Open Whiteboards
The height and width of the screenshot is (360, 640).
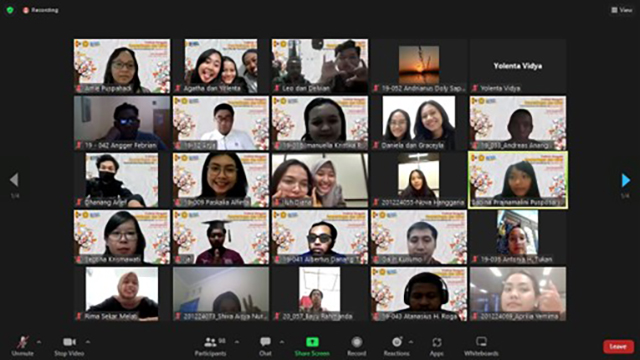point(481,346)
